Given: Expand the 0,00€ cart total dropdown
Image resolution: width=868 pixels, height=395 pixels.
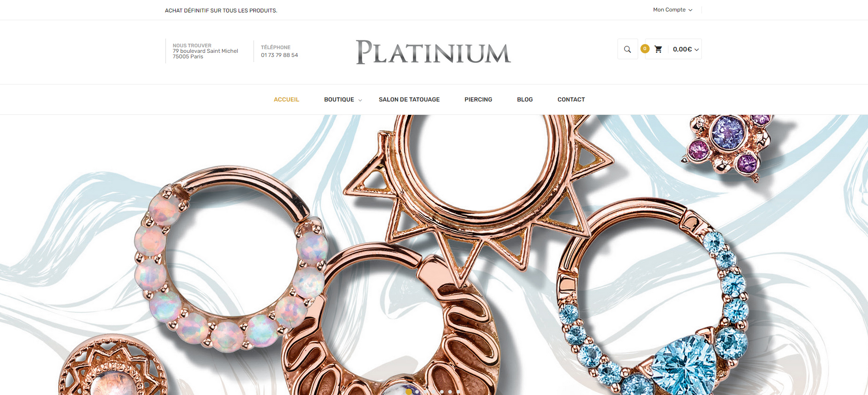Looking at the screenshot, I should [686, 49].
